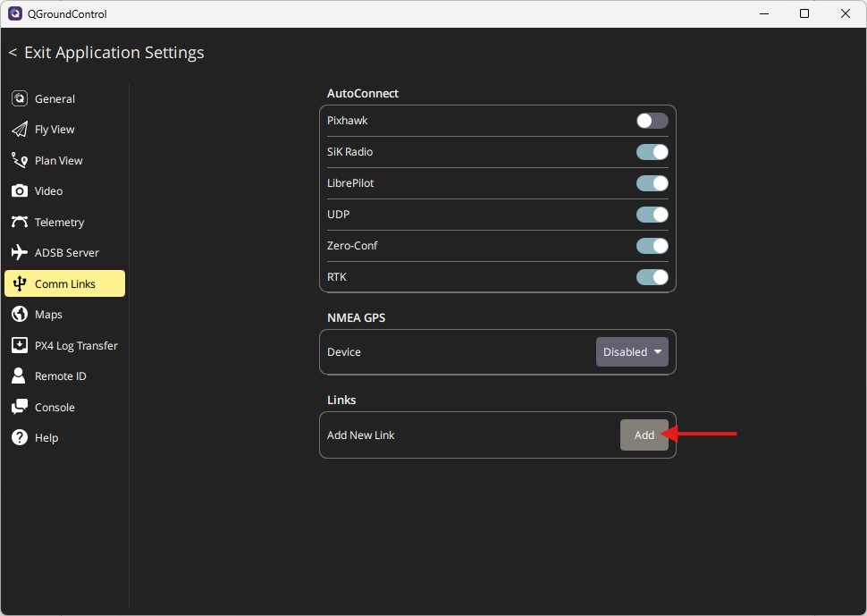The height and width of the screenshot is (616, 867).
Task: Toggle LibrePilot AutoConnect switch
Action: click(652, 183)
